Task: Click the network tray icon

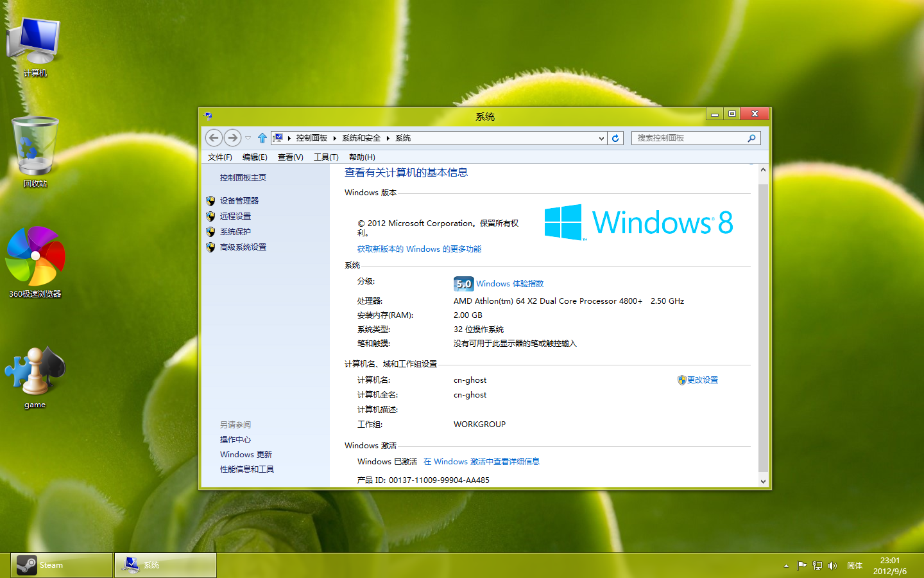Action: coord(817,566)
